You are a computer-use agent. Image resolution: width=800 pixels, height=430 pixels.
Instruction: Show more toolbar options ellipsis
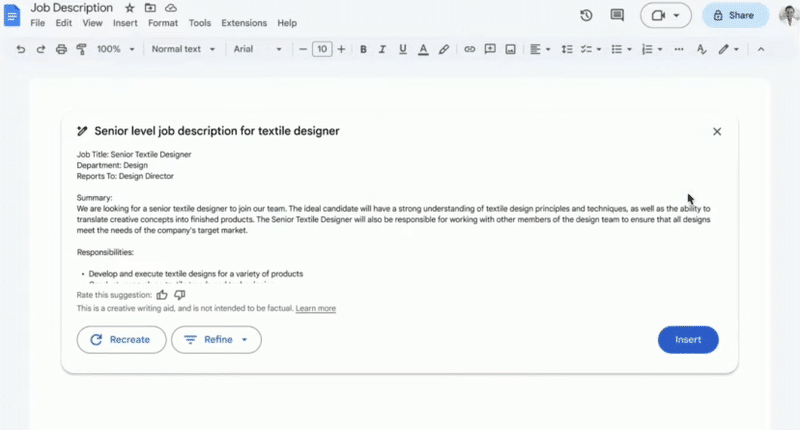coord(679,49)
